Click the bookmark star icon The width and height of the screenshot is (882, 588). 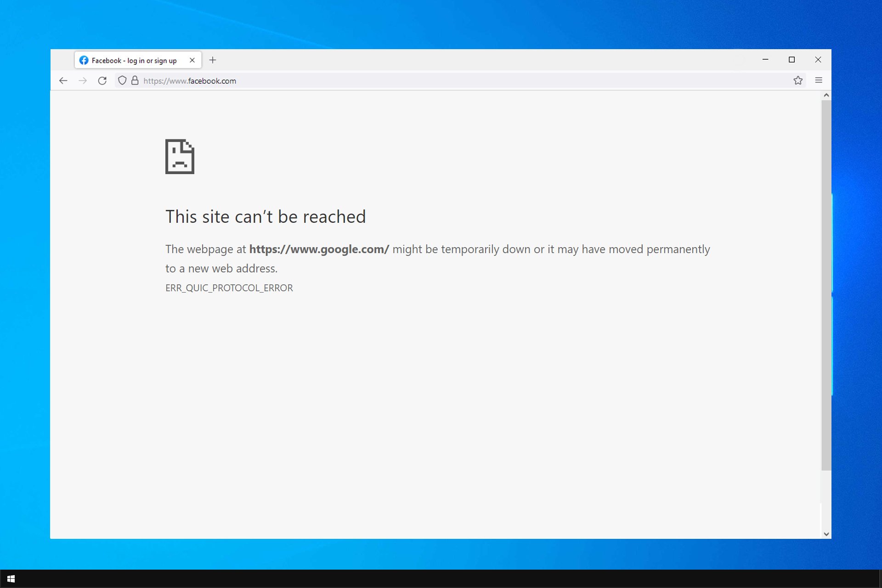click(x=798, y=80)
